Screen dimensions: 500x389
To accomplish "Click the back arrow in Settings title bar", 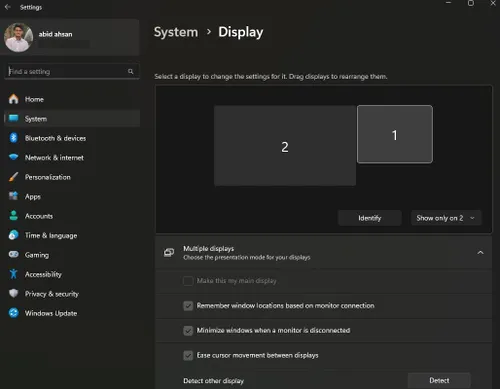I will (x=8, y=7).
